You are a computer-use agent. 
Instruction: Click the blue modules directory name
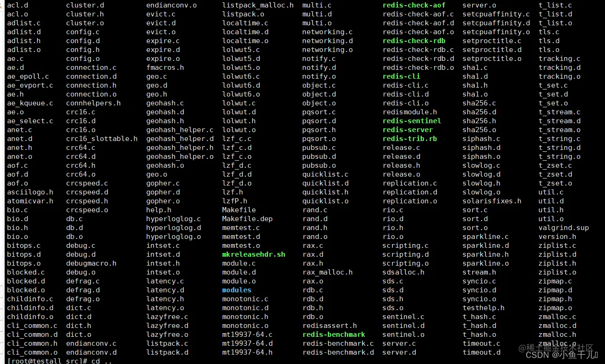(x=237, y=290)
